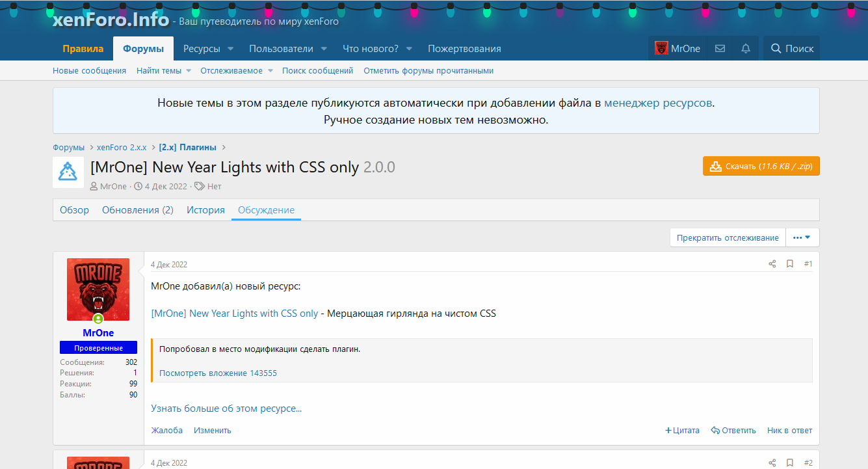Image resolution: width=868 pixels, height=469 pixels.
Task: Select the Форумы nav tab
Action: [x=144, y=49]
